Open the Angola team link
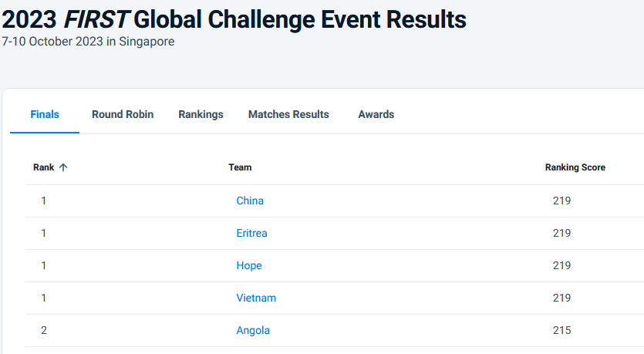This screenshot has width=644, height=354. [x=253, y=331]
